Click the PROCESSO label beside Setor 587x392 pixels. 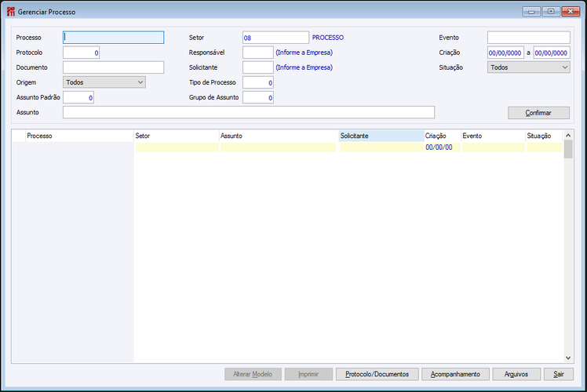pos(328,38)
